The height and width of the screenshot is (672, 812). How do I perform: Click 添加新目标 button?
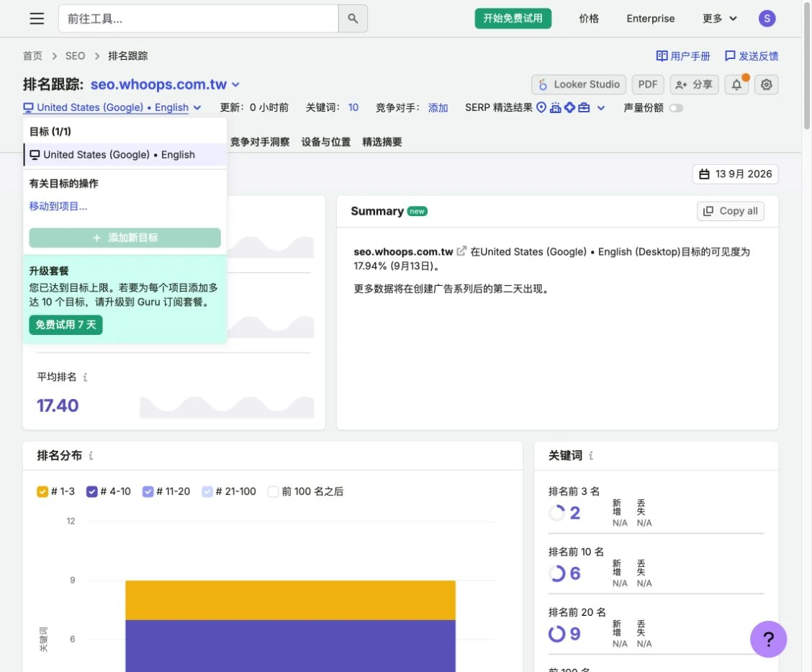(x=125, y=238)
